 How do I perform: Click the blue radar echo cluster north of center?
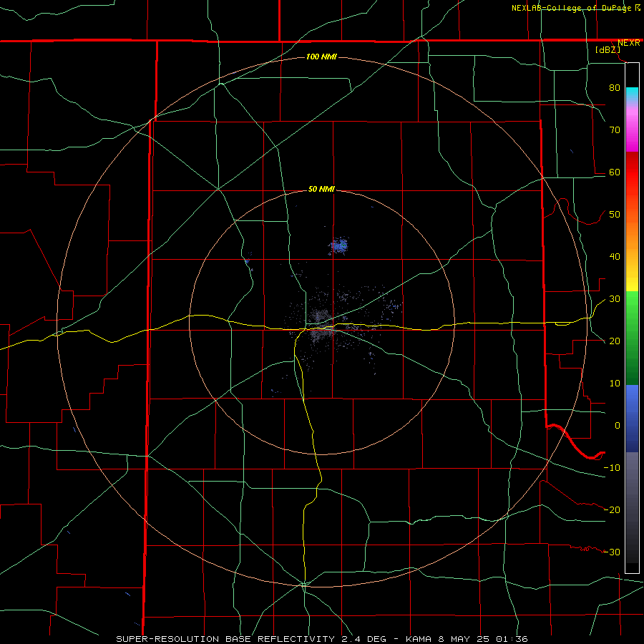[339, 245]
